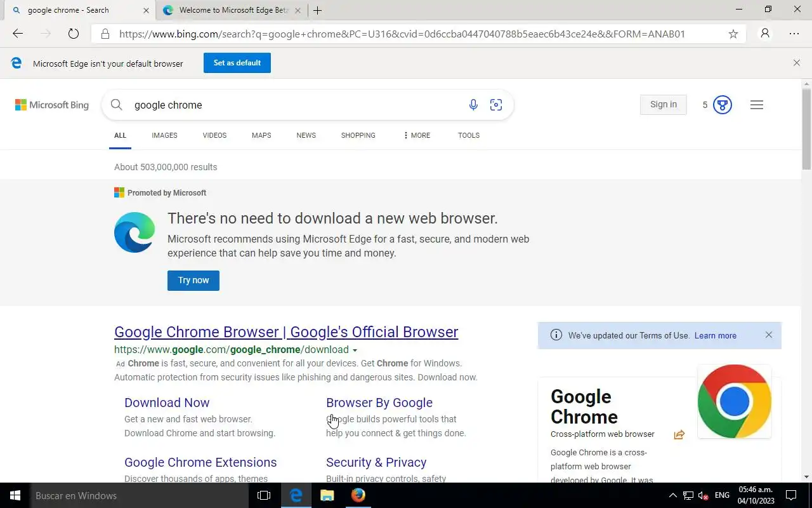
Task: Open Edge settings ellipsis menu
Action: coord(794,34)
